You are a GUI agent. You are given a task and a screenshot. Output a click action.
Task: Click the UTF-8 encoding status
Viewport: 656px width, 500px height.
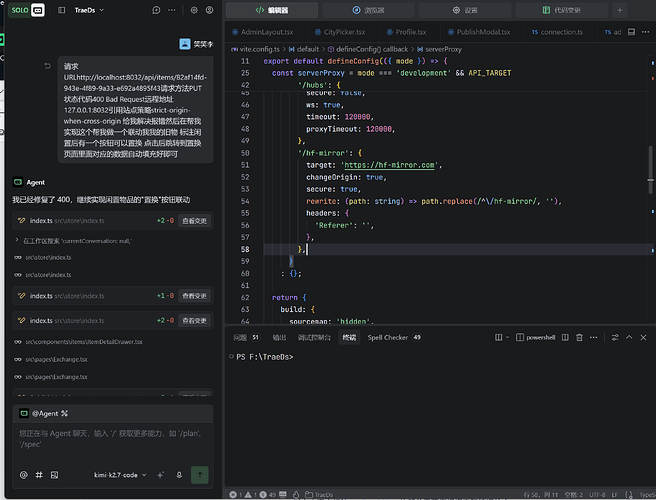click(597, 495)
